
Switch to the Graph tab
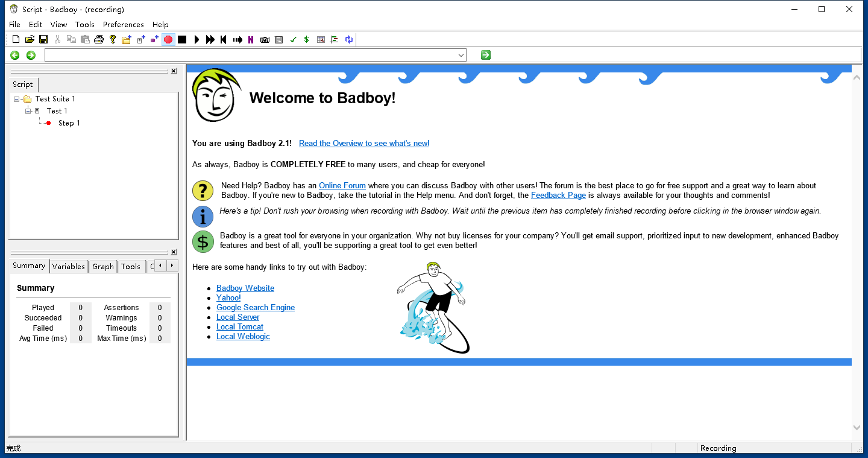[x=103, y=266]
